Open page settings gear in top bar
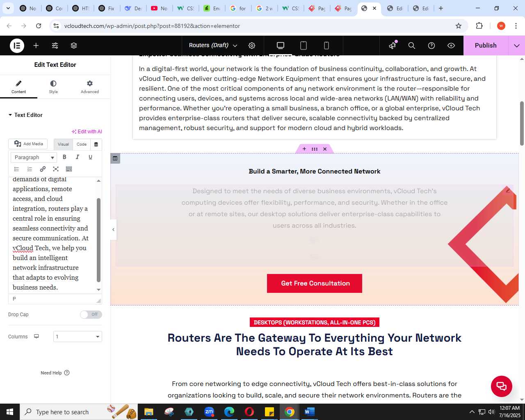 (x=252, y=46)
